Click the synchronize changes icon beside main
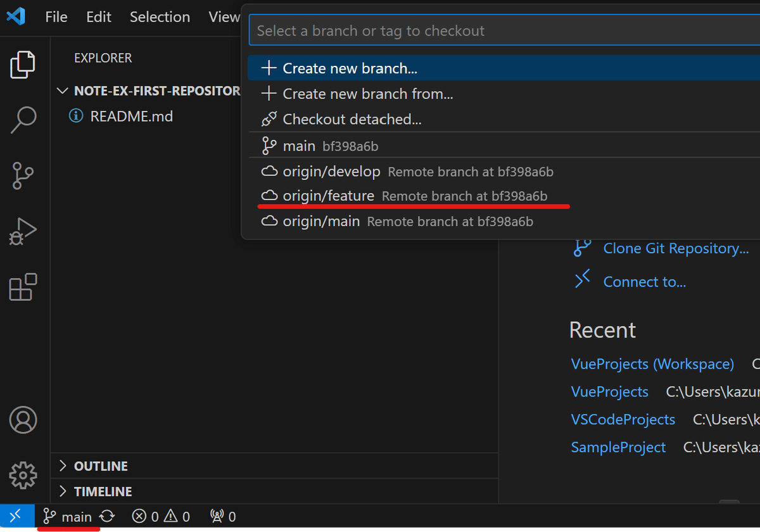Viewport: 760px width, 532px height. click(106, 516)
